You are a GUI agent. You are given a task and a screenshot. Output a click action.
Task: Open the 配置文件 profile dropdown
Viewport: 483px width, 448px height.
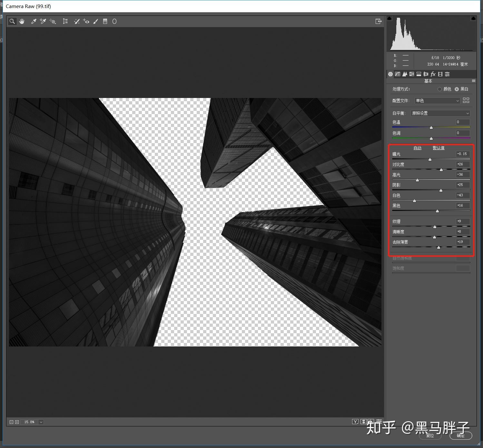437,101
